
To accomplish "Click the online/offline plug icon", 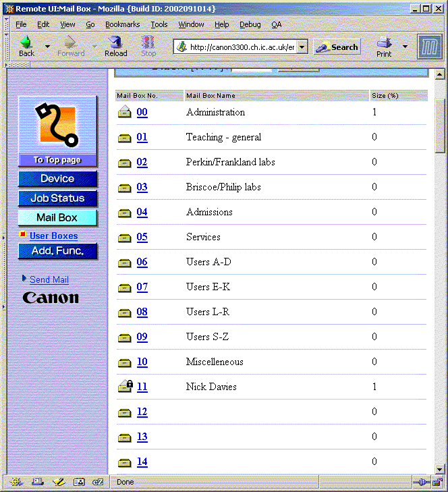I will pyautogui.click(x=422, y=482).
